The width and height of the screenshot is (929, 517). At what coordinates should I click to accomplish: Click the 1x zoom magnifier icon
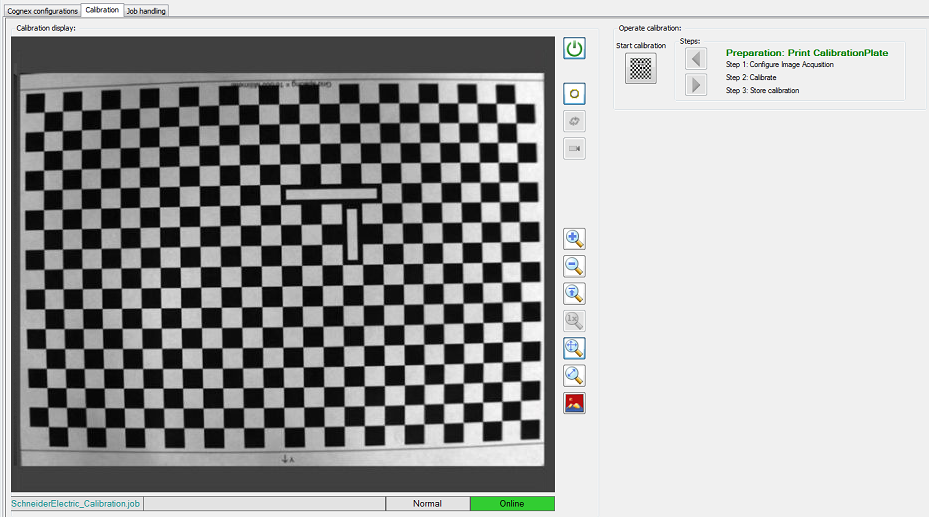coord(574,321)
